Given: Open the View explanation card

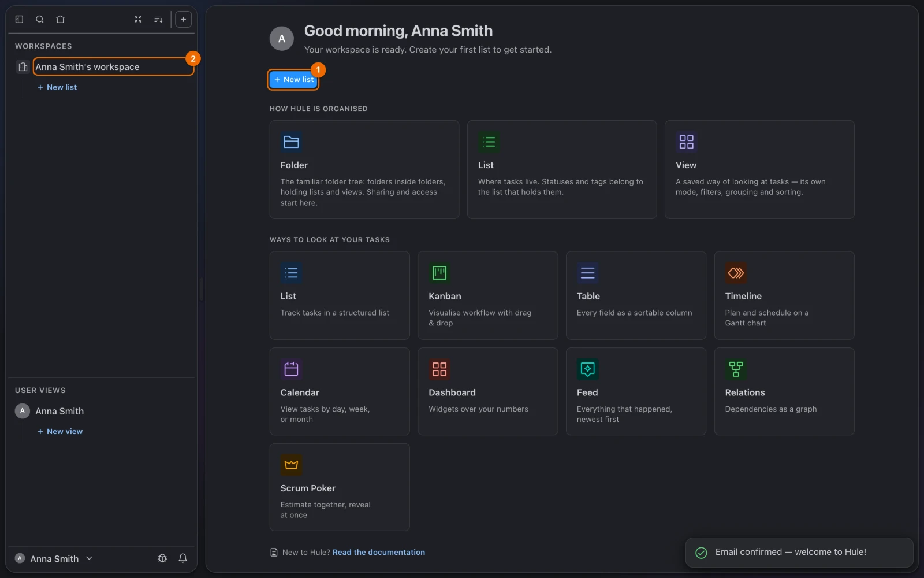Looking at the screenshot, I should [x=759, y=169].
